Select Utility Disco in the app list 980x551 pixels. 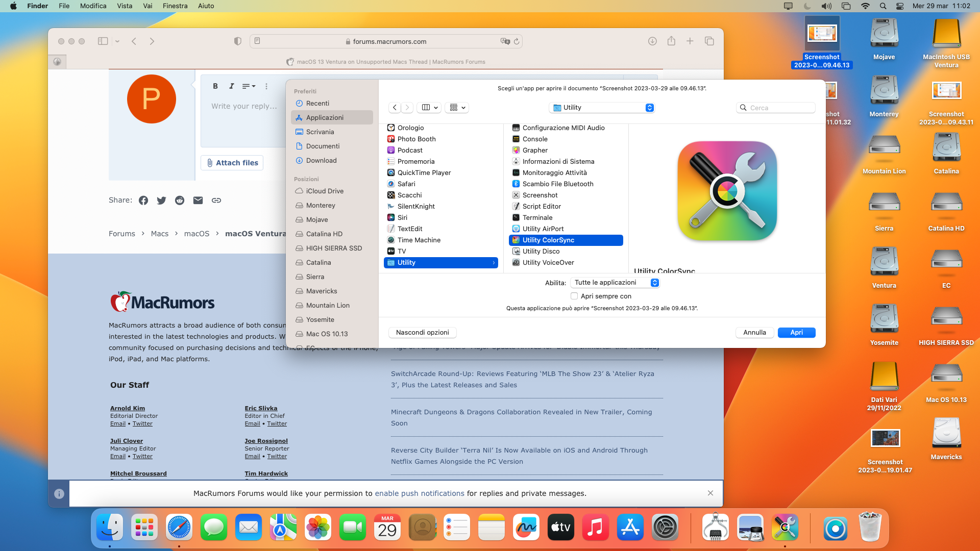point(541,251)
